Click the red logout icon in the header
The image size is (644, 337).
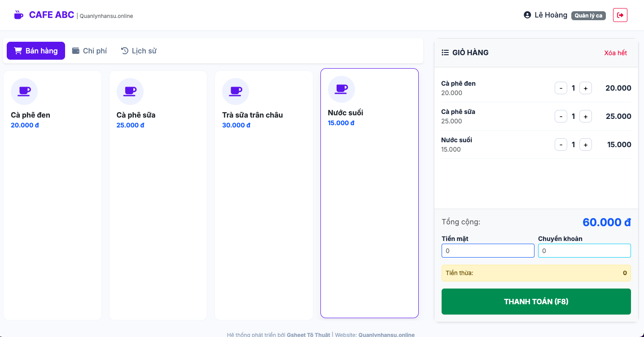point(620,15)
